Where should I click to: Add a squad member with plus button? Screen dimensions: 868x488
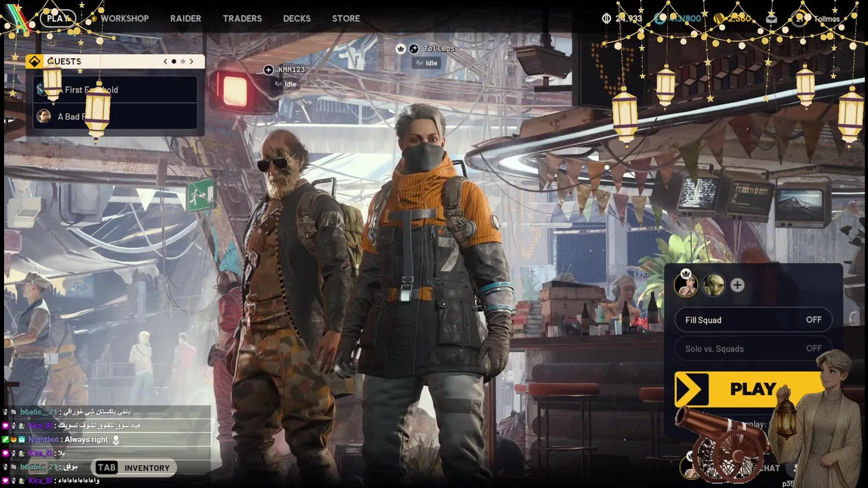737,285
